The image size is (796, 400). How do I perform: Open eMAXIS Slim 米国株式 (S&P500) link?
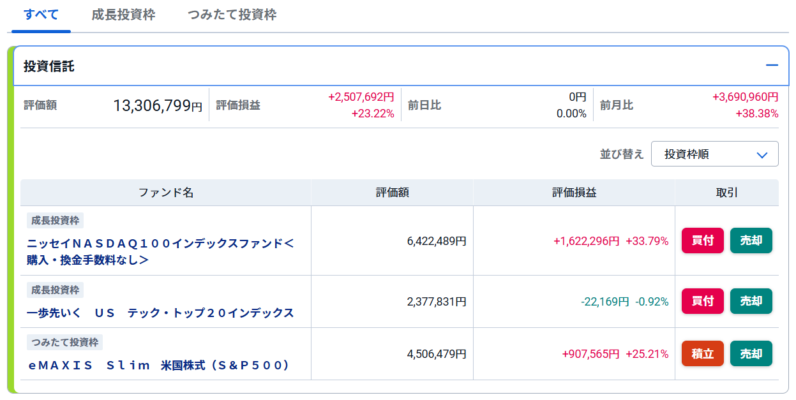click(158, 365)
